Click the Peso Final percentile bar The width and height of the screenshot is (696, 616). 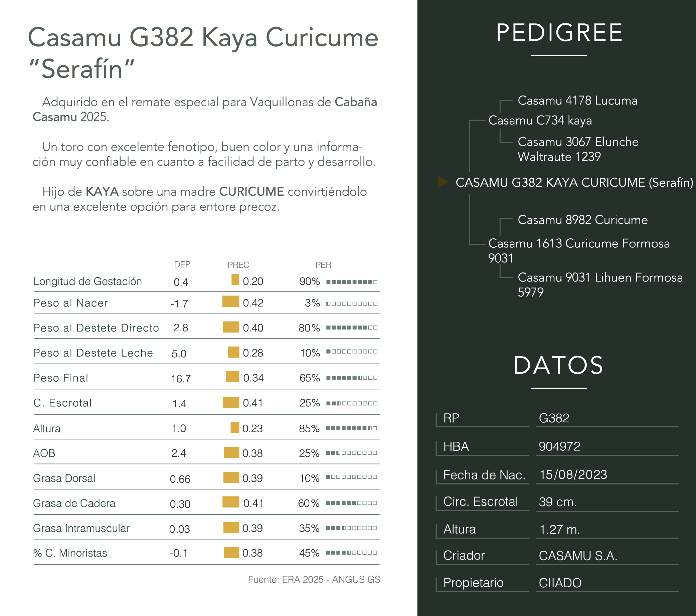click(x=352, y=378)
